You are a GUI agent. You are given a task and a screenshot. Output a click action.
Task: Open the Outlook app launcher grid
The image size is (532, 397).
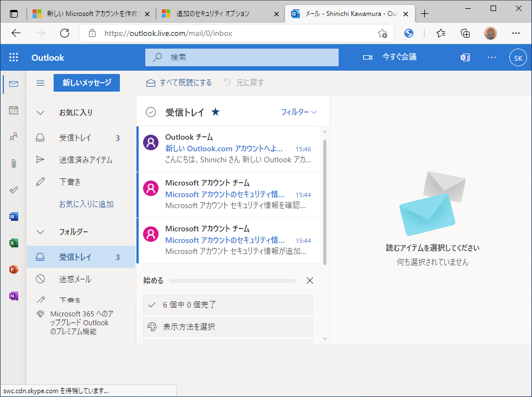pos(14,57)
